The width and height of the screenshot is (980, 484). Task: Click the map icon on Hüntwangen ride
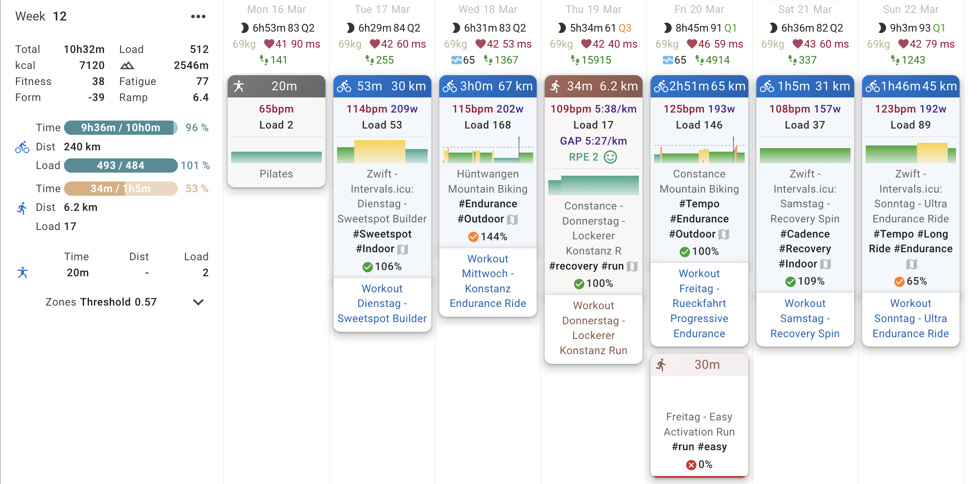(513, 219)
